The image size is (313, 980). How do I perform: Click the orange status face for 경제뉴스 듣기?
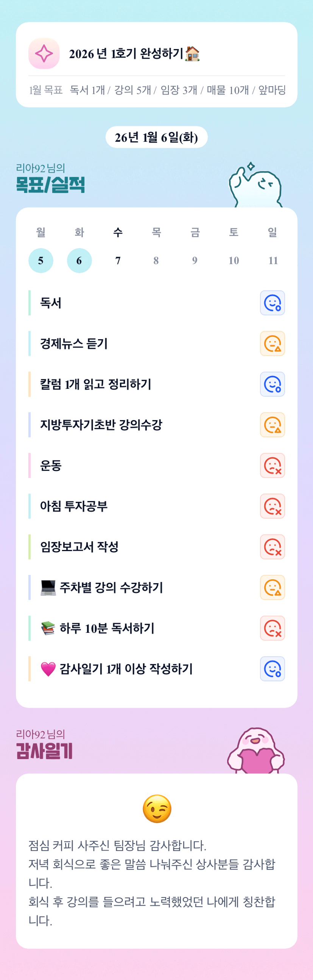(x=272, y=343)
